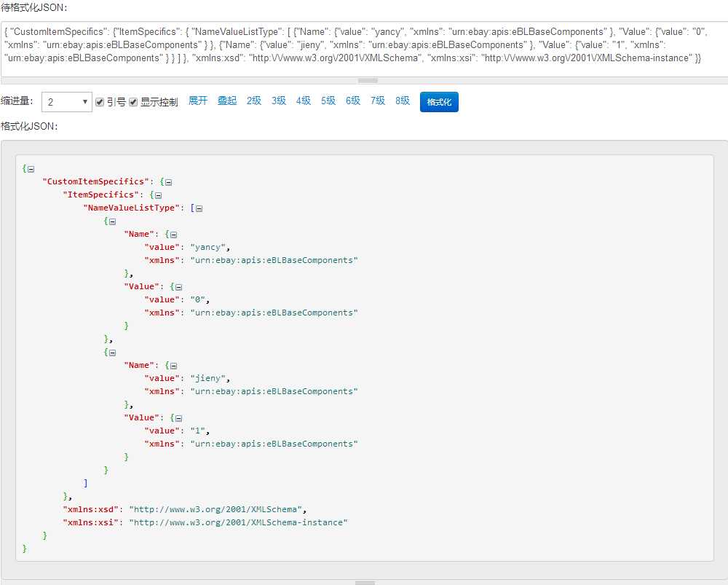Viewport: 728px width, 585px height.
Task: Collapse the "Name" object containing yancy
Action: click(x=174, y=235)
